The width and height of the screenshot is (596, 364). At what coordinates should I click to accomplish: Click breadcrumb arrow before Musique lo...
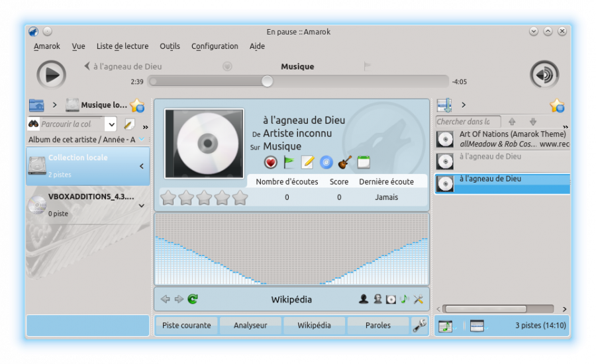[x=55, y=105]
